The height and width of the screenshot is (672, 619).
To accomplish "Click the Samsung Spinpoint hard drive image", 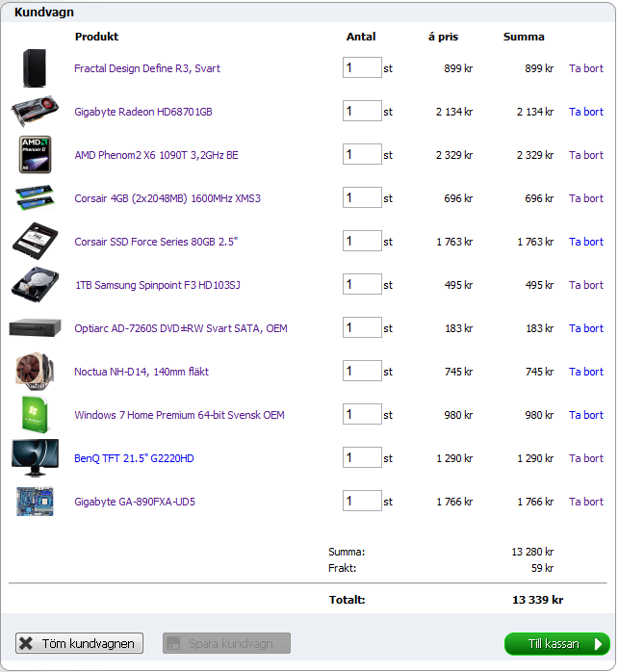I will coord(35,285).
